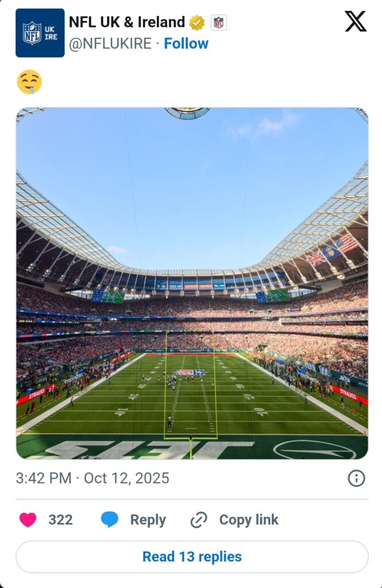Like the tweet with the heart icon
This screenshot has height=588, width=382.
click(x=28, y=520)
